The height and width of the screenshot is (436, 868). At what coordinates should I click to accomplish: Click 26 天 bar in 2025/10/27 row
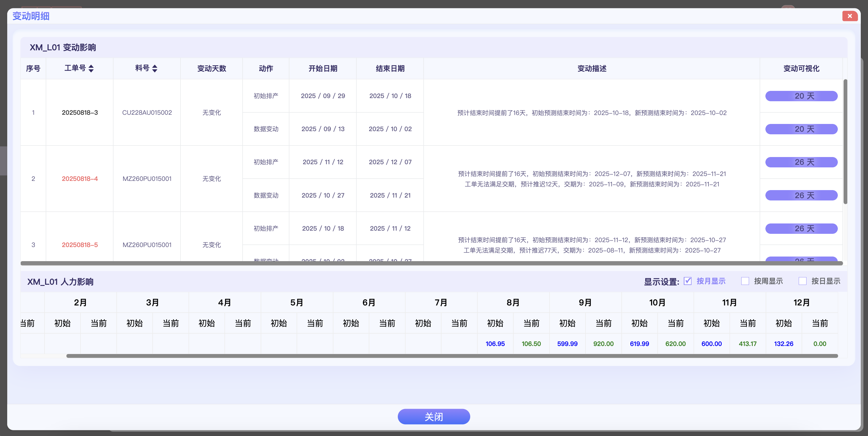[801, 195]
